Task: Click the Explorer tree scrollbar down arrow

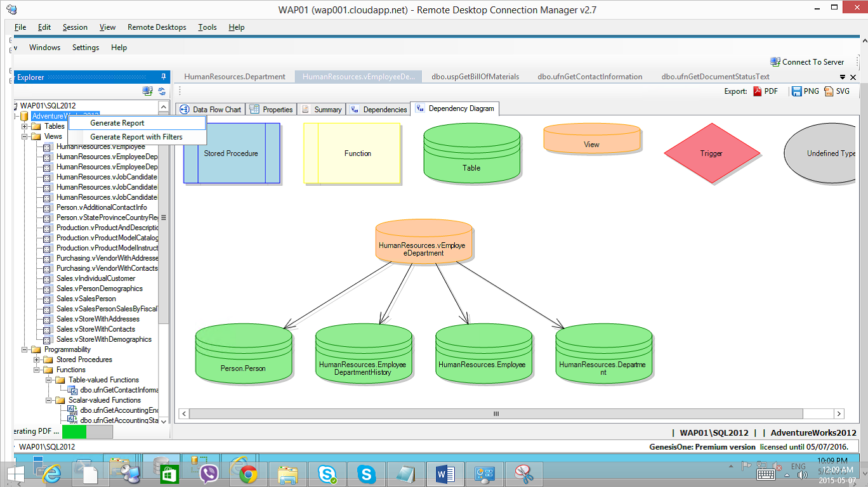Action: (x=164, y=420)
